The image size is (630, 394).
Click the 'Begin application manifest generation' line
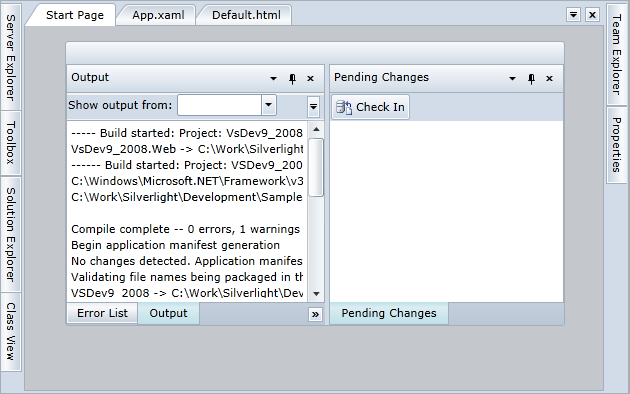pyautogui.click(x=176, y=245)
